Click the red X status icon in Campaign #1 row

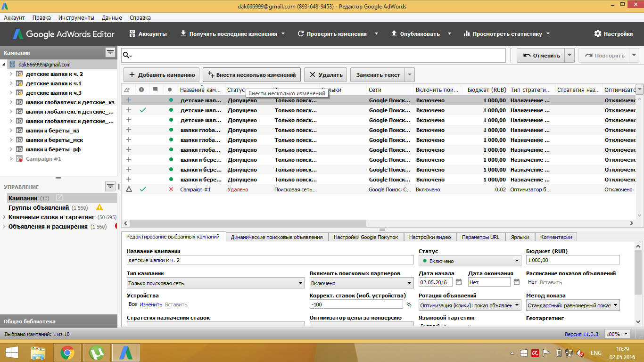[x=171, y=189]
